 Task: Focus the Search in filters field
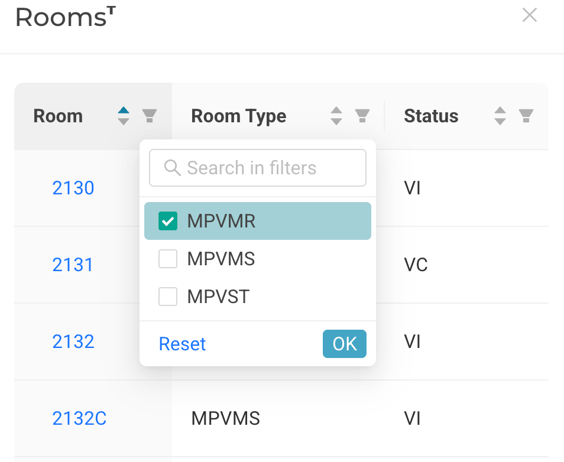258,168
